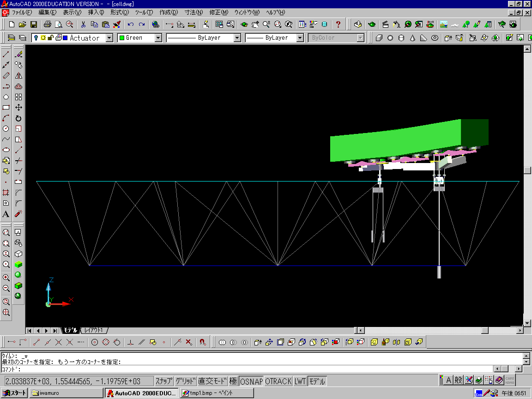Open the Multiline Text tool
532x399 pixels.
tap(6, 214)
